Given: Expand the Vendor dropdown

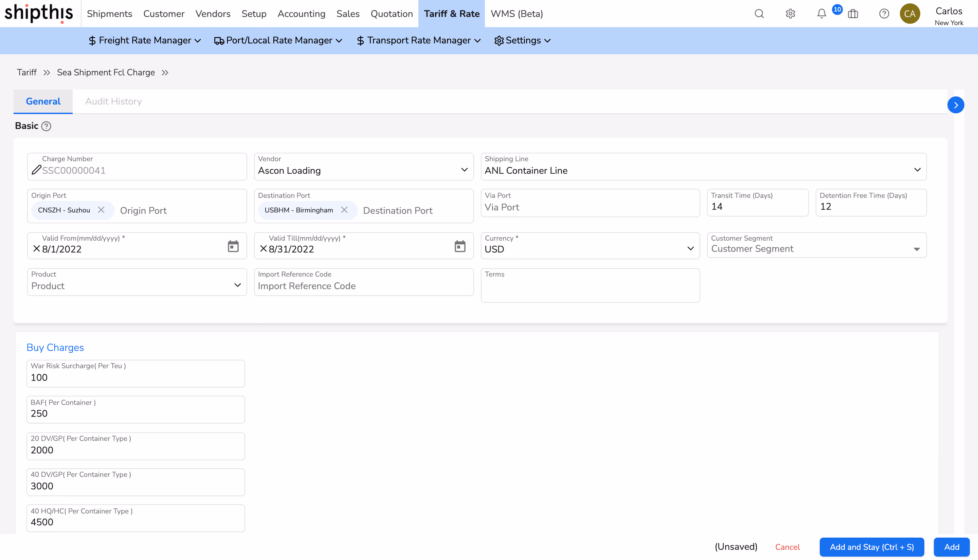Looking at the screenshot, I should point(464,170).
